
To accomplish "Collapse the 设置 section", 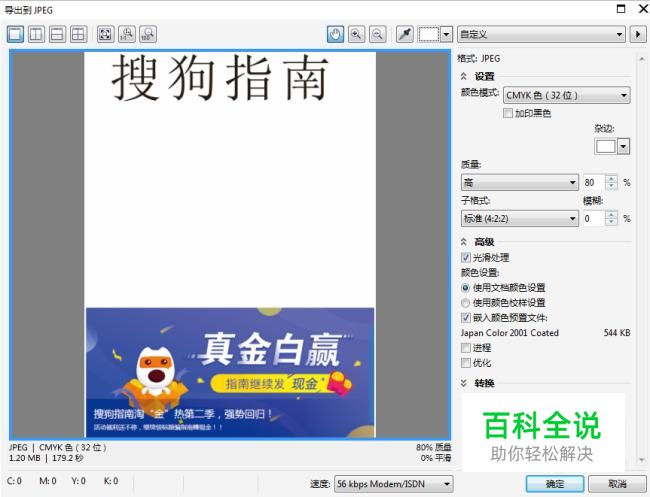I will tap(464, 76).
